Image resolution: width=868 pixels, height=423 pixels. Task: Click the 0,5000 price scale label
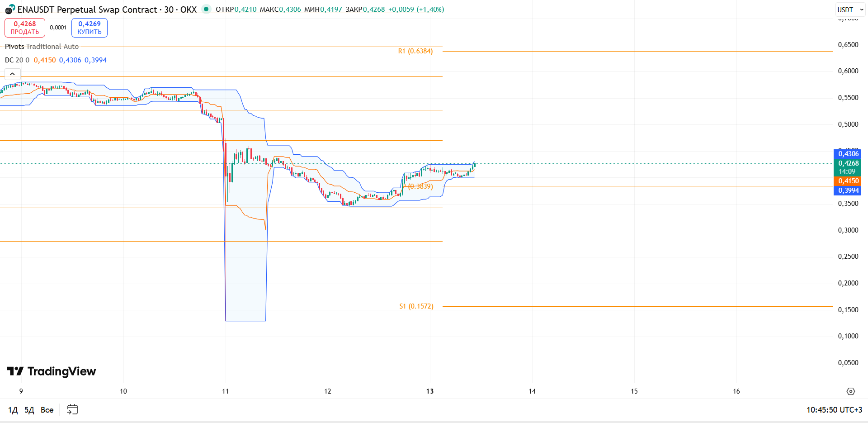pos(848,124)
